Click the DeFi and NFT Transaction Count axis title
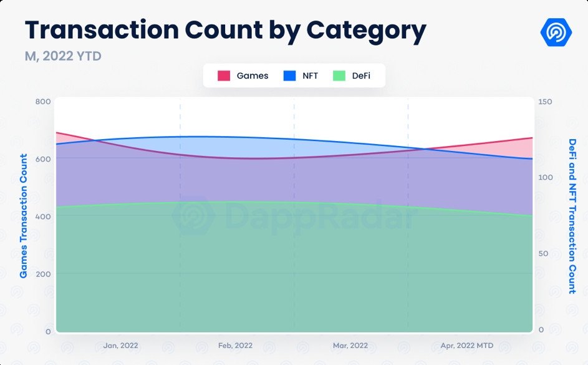The width and height of the screenshot is (588, 365). coord(572,216)
